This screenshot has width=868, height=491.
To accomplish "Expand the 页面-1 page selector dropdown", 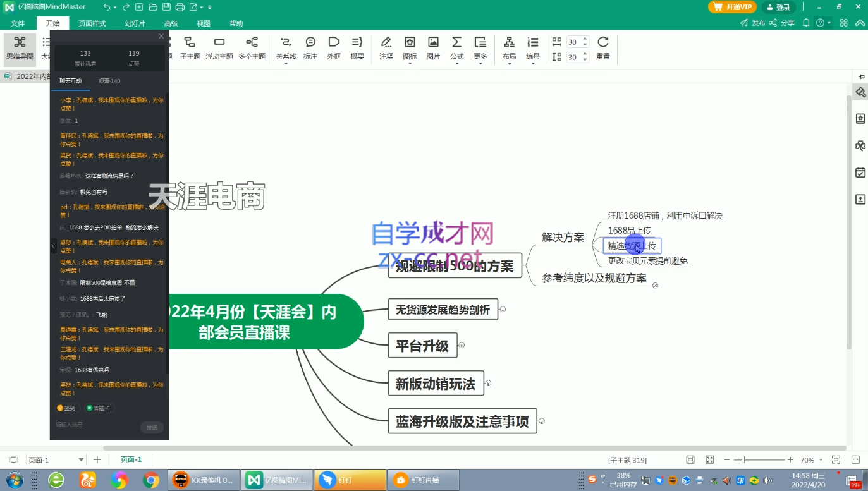I will 81,460.
